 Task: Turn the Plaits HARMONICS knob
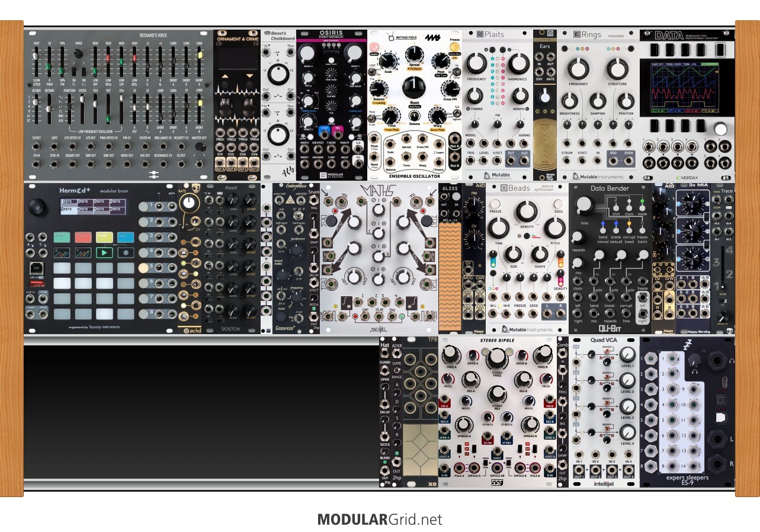pos(518,63)
